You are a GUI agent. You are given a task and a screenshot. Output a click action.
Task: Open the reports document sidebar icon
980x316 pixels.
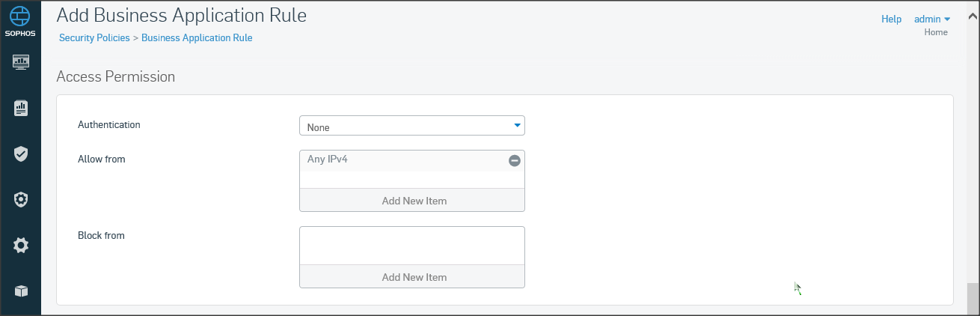pos(21,109)
